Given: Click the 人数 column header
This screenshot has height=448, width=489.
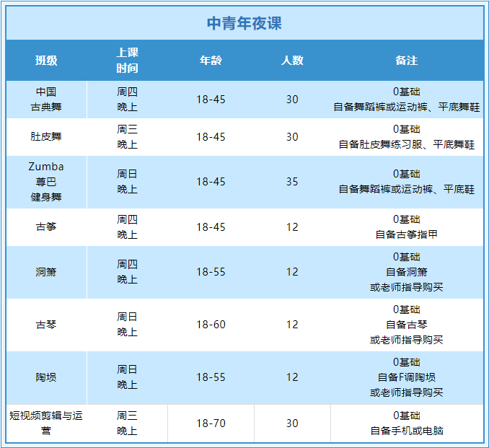Looking at the screenshot, I should coord(291,61).
